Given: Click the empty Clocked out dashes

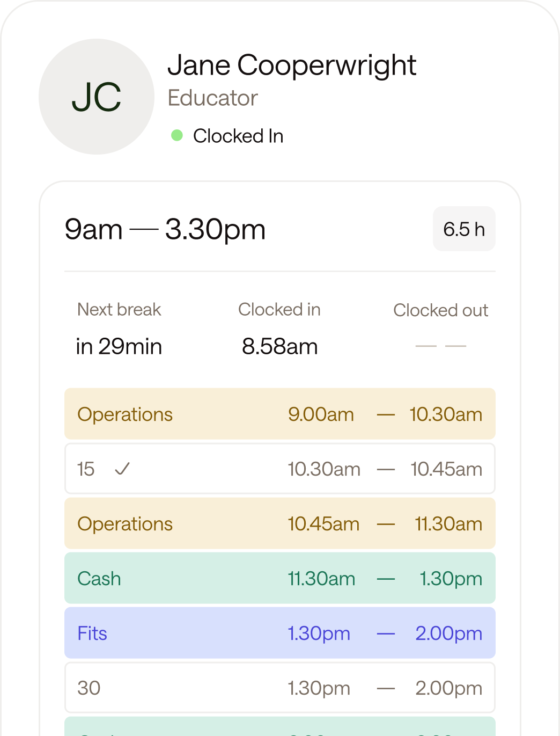Looking at the screenshot, I should (x=440, y=346).
